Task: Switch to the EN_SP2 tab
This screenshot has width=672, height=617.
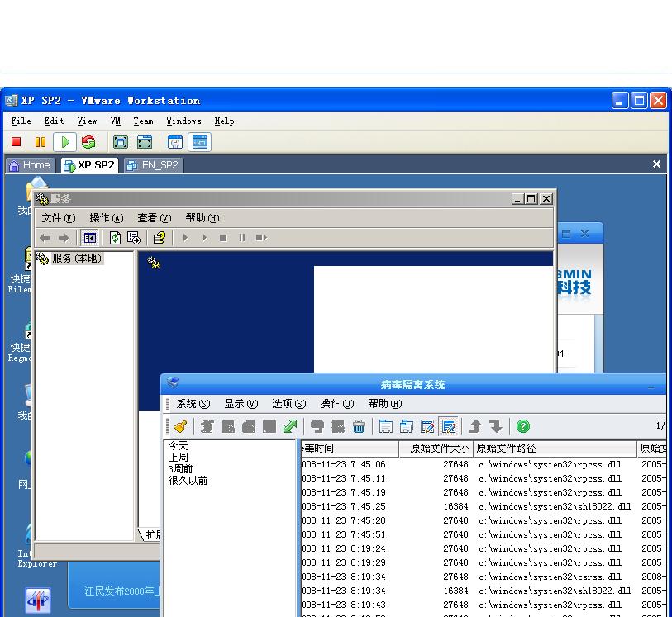Action: pyautogui.click(x=154, y=165)
